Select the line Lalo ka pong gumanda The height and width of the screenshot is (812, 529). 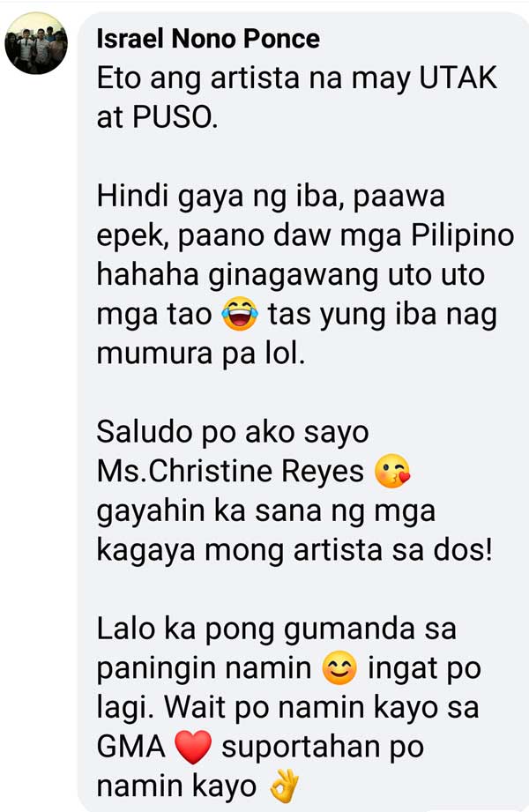click(x=277, y=629)
